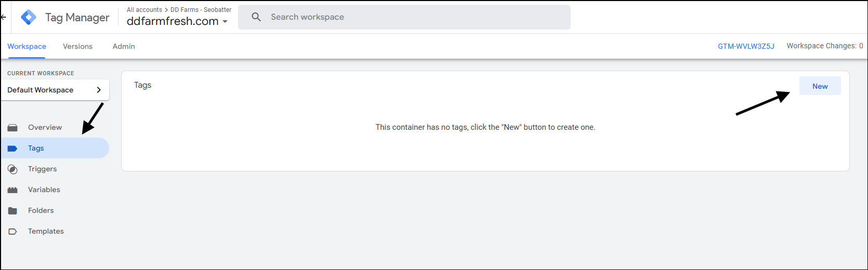Click the Folders folder icon
Image resolution: width=868 pixels, height=270 pixels.
pos(12,211)
